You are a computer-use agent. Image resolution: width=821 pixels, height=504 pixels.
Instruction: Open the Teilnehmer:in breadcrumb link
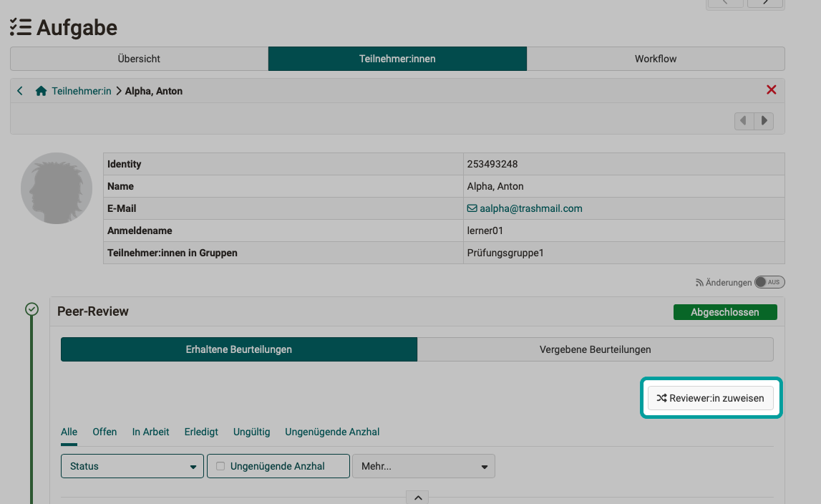coord(82,91)
